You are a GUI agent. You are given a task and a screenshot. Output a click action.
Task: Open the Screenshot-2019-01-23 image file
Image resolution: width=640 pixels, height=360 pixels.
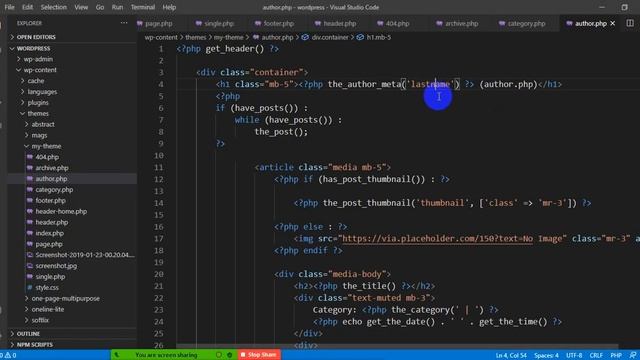click(x=84, y=255)
